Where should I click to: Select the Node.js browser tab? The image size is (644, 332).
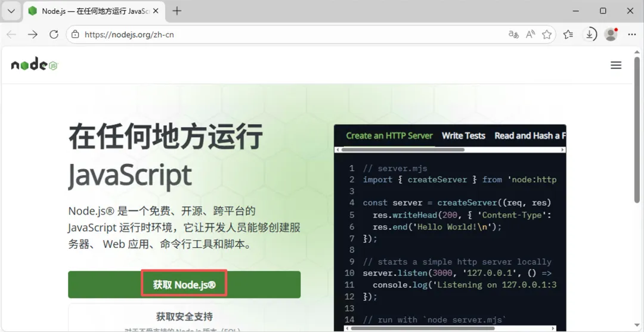[94, 11]
